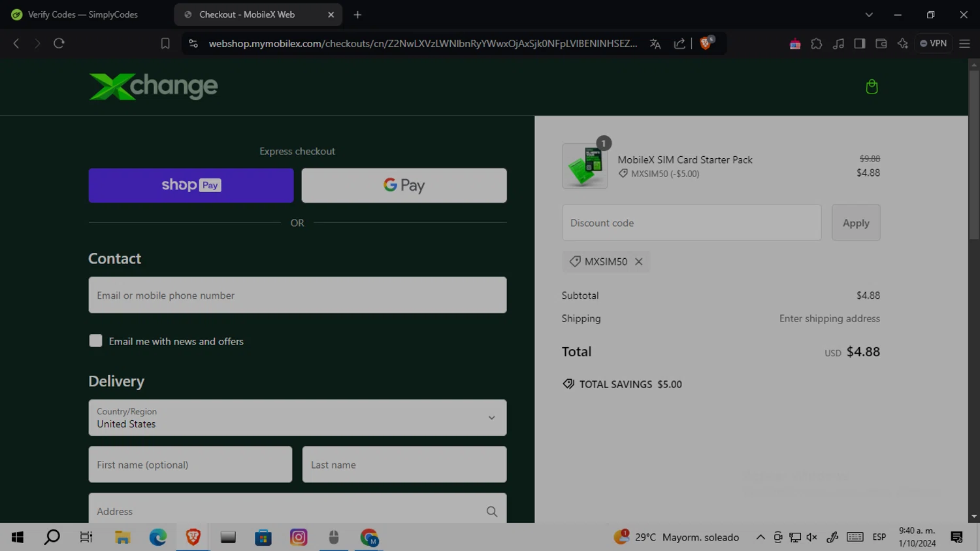Open Chrome from taskbar
Image resolution: width=980 pixels, height=551 pixels.
369,537
